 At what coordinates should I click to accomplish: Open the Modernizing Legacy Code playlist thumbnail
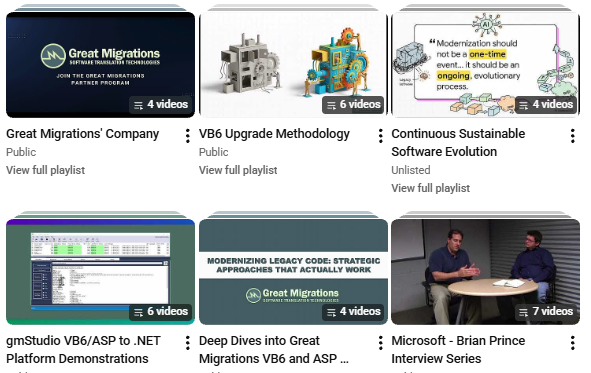[293, 272]
